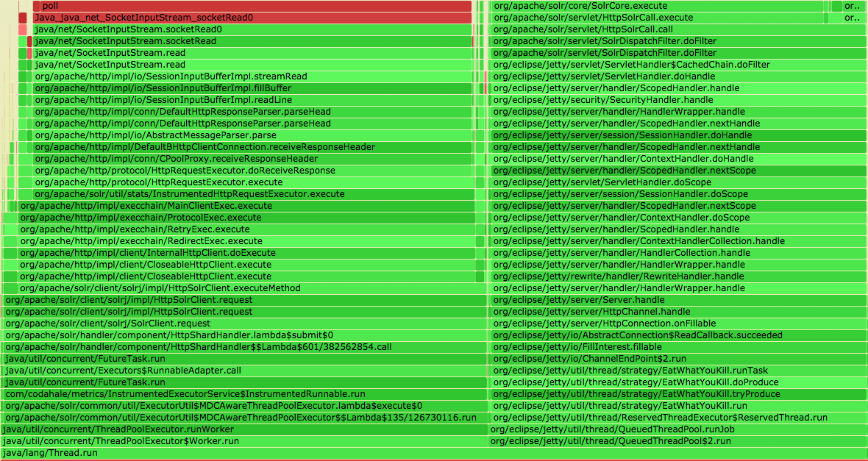Click the EatWhatYouKill.tryProduce frame
868x461 pixels.
coord(679,394)
